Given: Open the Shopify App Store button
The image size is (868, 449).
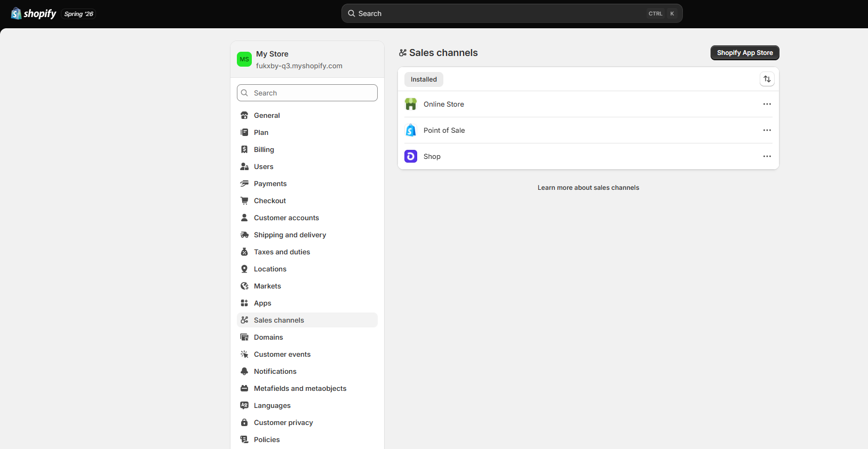Looking at the screenshot, I should point(745,53).
